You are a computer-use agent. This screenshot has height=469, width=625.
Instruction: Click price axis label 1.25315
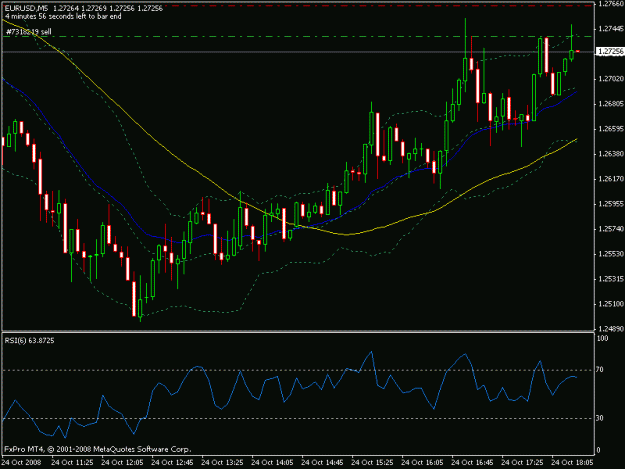[x=611, y=279]
